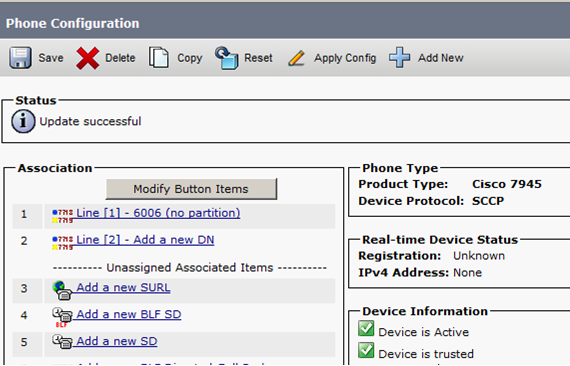Toggle the Device is Active checkbox

point(366,328)
